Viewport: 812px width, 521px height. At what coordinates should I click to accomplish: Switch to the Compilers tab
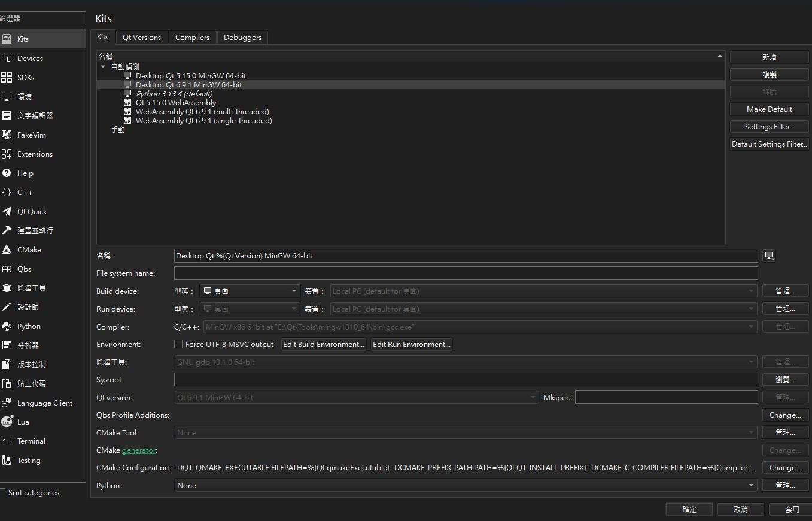point(192,37)
